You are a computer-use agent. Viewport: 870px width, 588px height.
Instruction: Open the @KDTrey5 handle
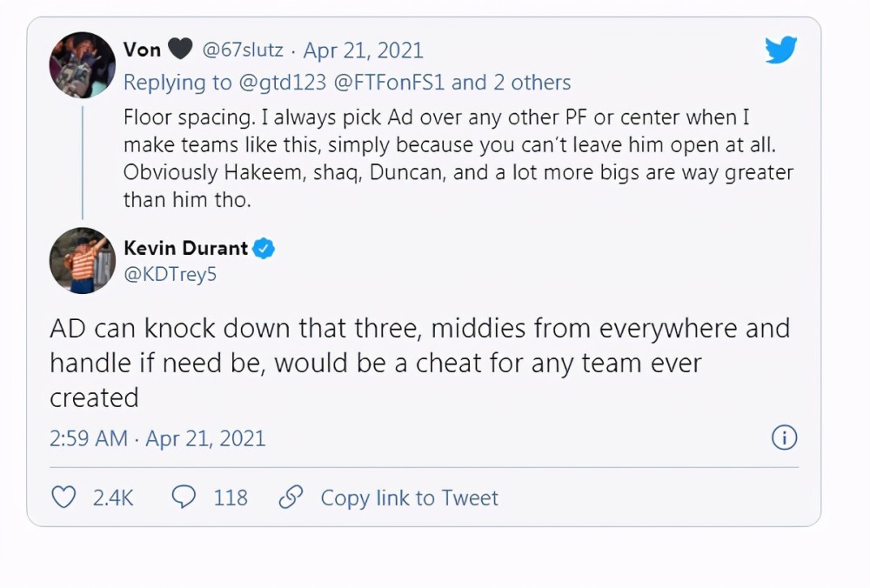[x=170, y=275]
